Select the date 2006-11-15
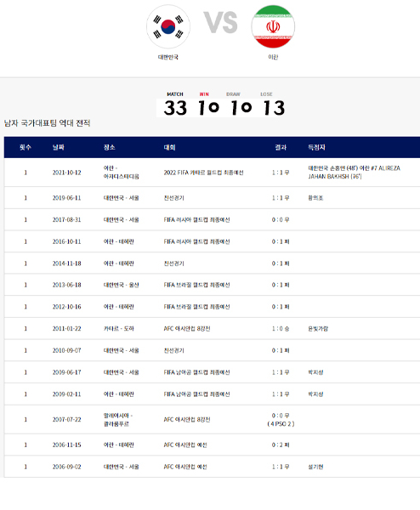Image resolution: width=420 pixels, height=510 pixels. (66, 445)
